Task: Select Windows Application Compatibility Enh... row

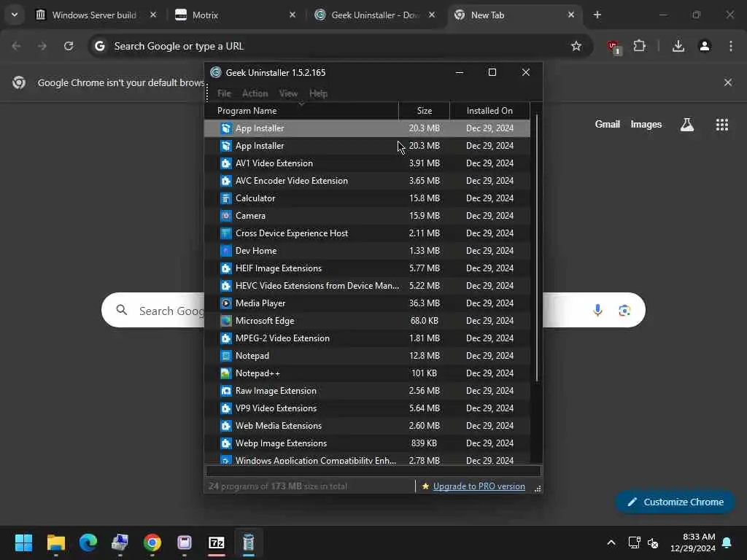Action: coord(368,459)
